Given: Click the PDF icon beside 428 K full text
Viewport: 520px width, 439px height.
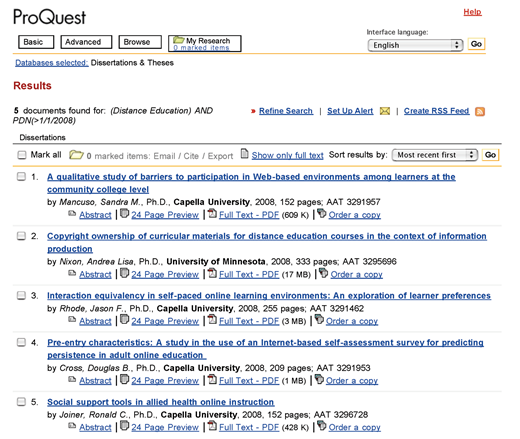Looking at the screenshot, I should tap(212, 426).
